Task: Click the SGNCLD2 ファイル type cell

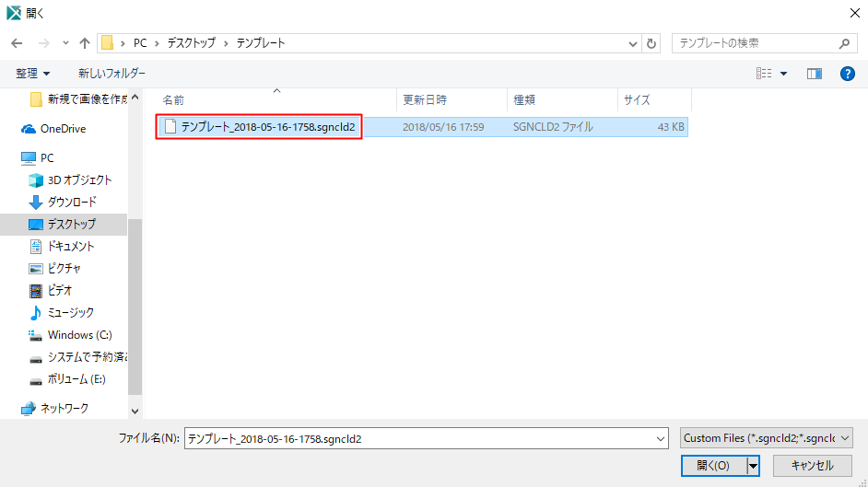Action: click(x=553, y=127)
